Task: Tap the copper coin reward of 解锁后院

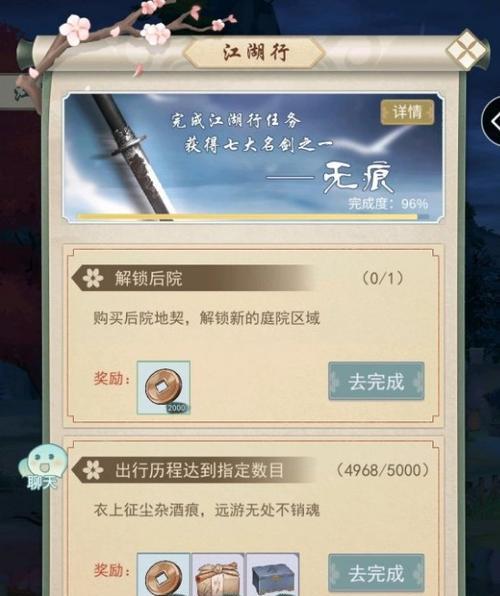Action: (163, 387)
